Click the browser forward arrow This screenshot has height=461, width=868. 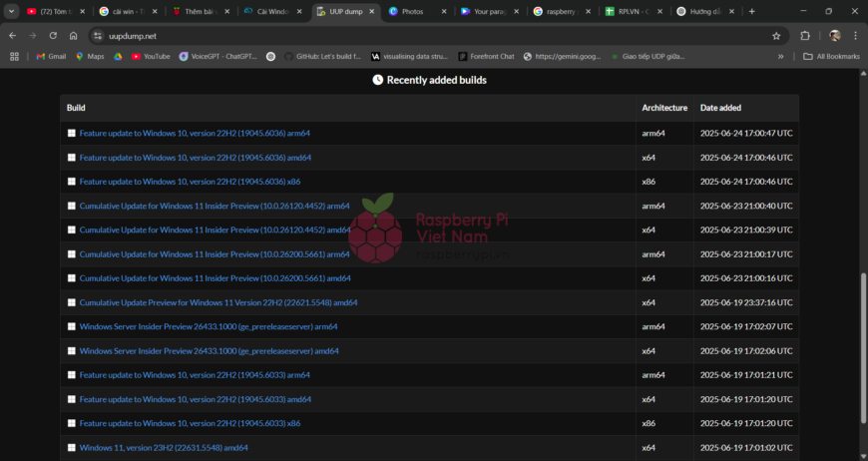click(x=33, y=35)
